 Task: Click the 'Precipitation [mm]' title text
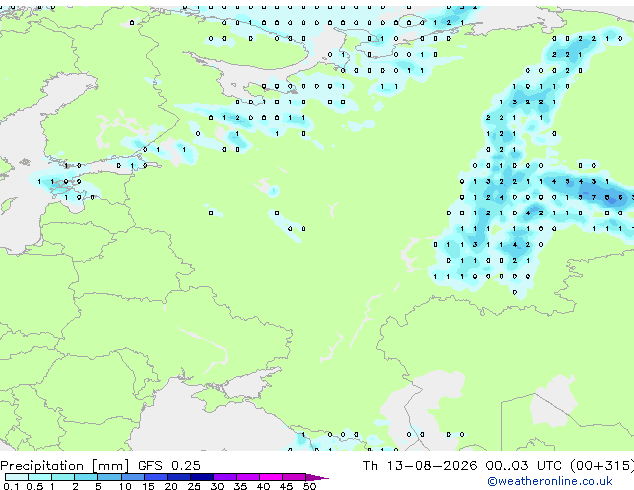(65, 466)
